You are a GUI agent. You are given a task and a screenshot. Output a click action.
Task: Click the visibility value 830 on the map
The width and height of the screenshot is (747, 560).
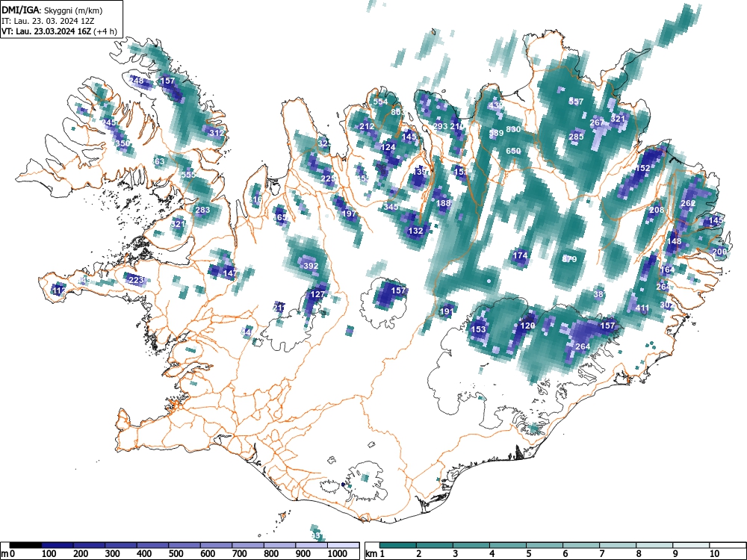[513, 129]
